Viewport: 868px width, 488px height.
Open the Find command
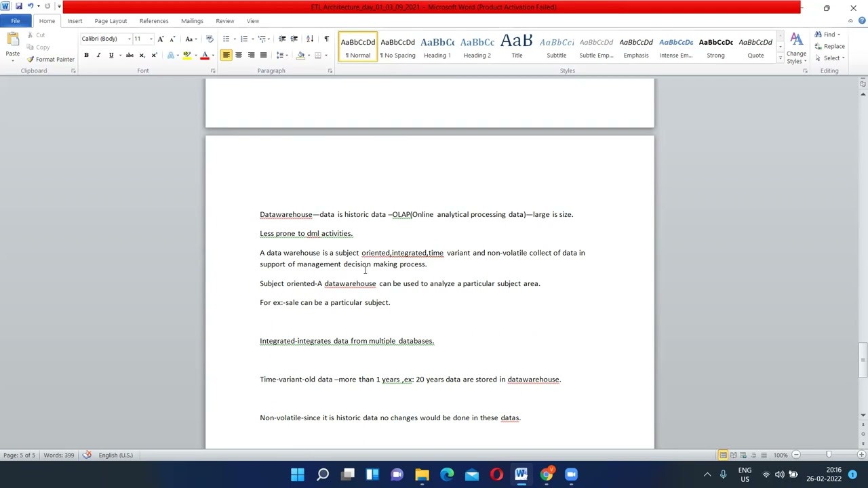[825, 35]
